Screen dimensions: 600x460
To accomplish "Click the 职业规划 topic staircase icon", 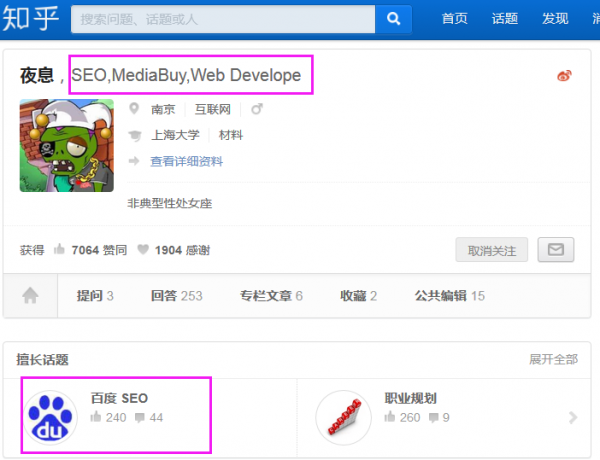I will (344, 418).
